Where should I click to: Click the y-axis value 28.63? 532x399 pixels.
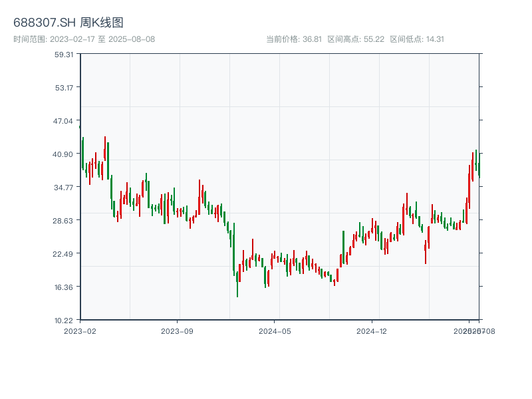pyautogui.click(x=63, y=221)
